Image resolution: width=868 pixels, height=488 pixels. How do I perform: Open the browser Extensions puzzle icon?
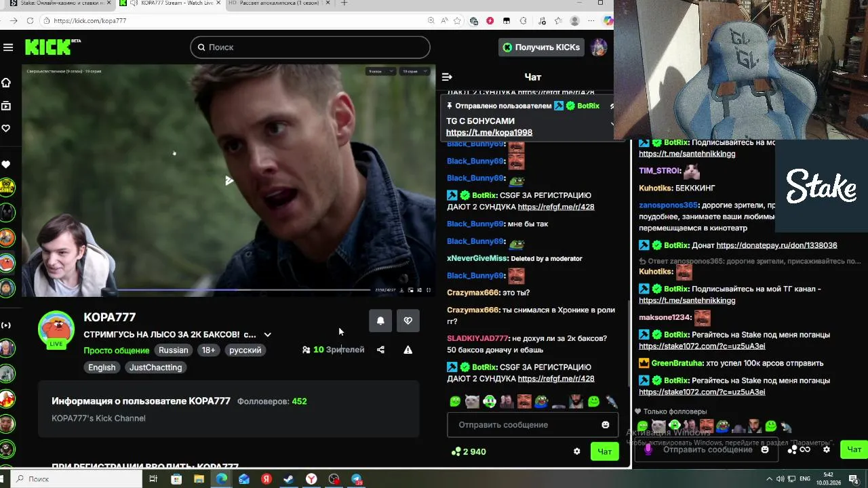523,20
